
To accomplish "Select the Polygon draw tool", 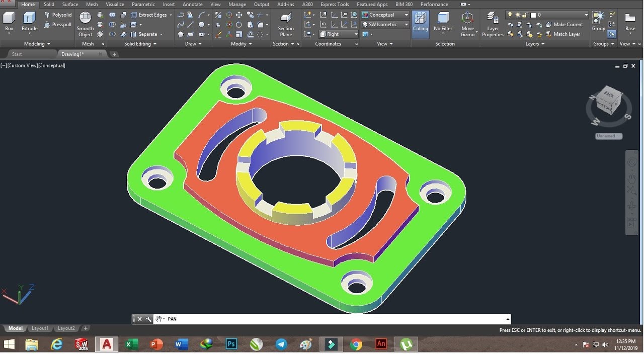I will tap(181, 34).
